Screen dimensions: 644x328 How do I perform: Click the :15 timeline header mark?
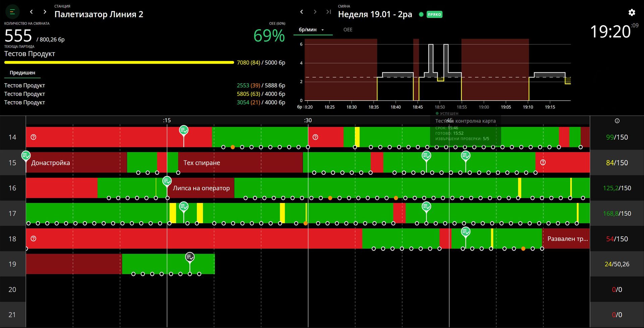click(x=167, y=120)
